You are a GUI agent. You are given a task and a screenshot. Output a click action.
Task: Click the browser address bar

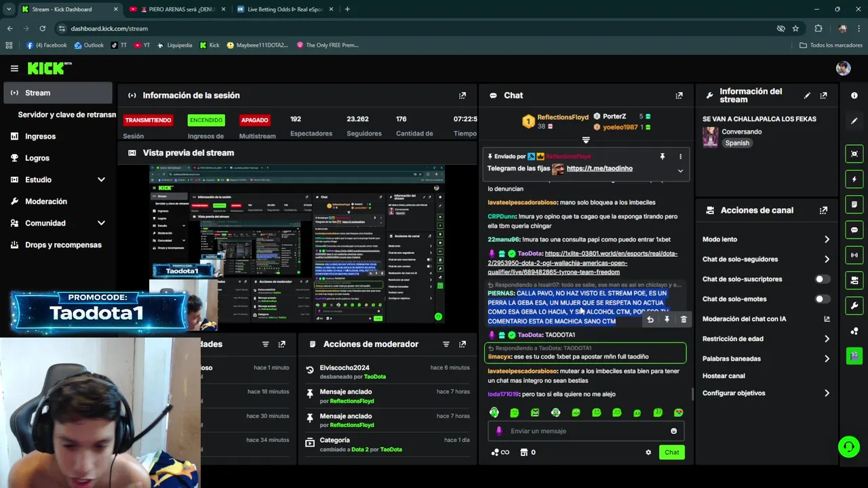click(x=414, y=28)
